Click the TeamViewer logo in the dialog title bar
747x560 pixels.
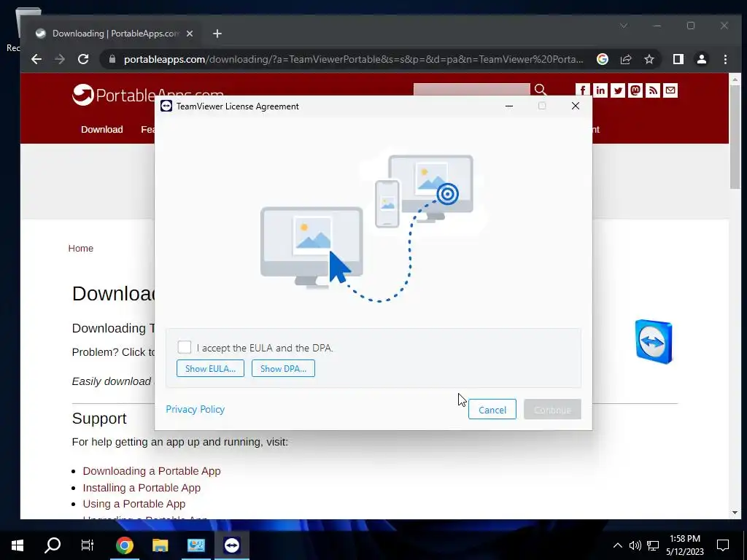[166, 106]
